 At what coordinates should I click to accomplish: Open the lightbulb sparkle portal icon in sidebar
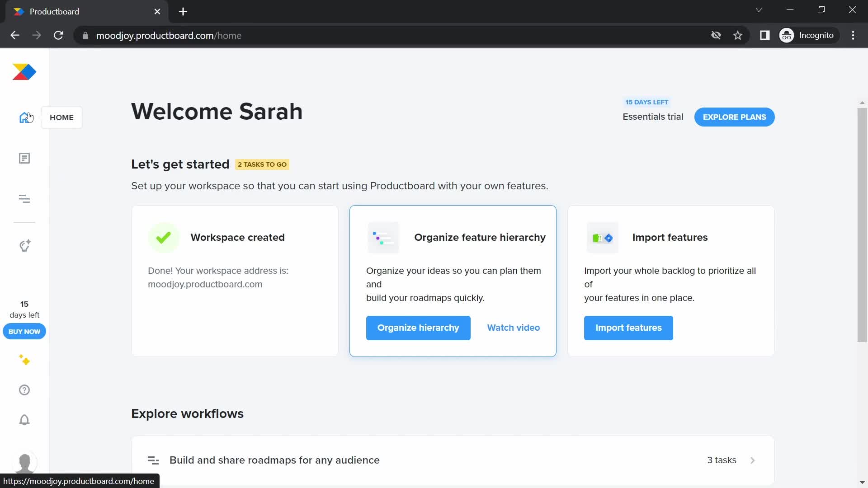pyautogui.click(x=24, y=245)
